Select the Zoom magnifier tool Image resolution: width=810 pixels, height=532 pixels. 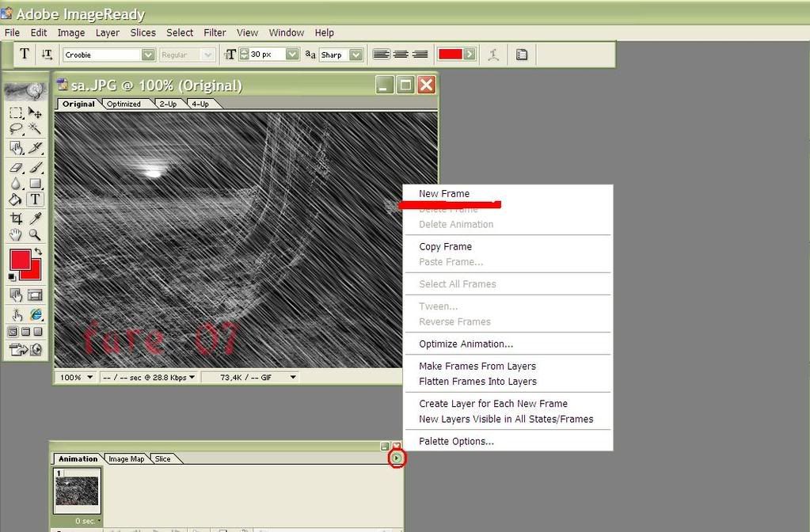35,235
